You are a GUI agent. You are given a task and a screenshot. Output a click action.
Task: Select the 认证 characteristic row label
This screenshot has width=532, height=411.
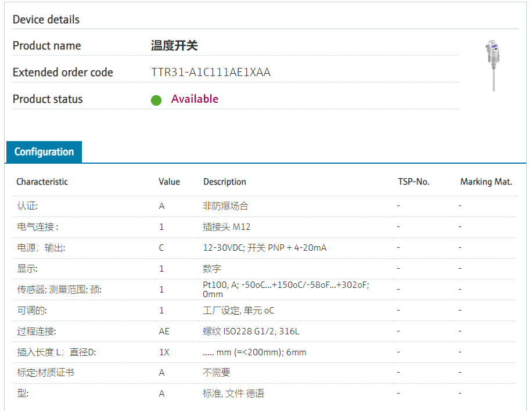(x=27, y=206)
